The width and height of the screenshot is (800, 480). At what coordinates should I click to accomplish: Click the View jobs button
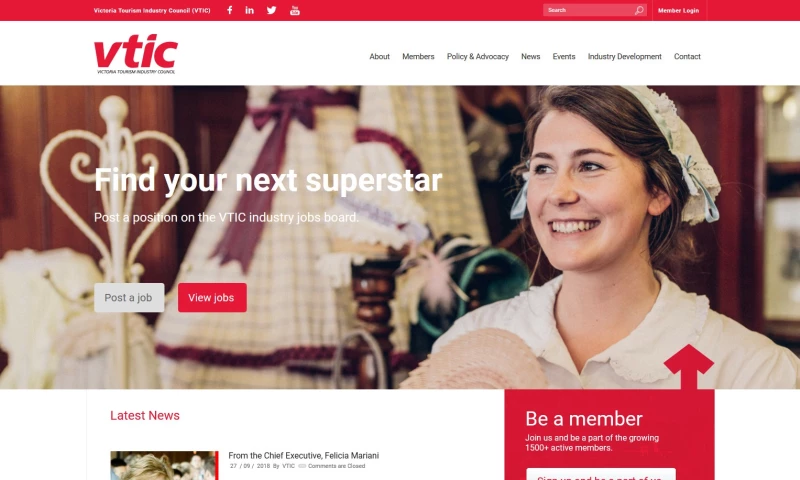(x=212, y=297)
